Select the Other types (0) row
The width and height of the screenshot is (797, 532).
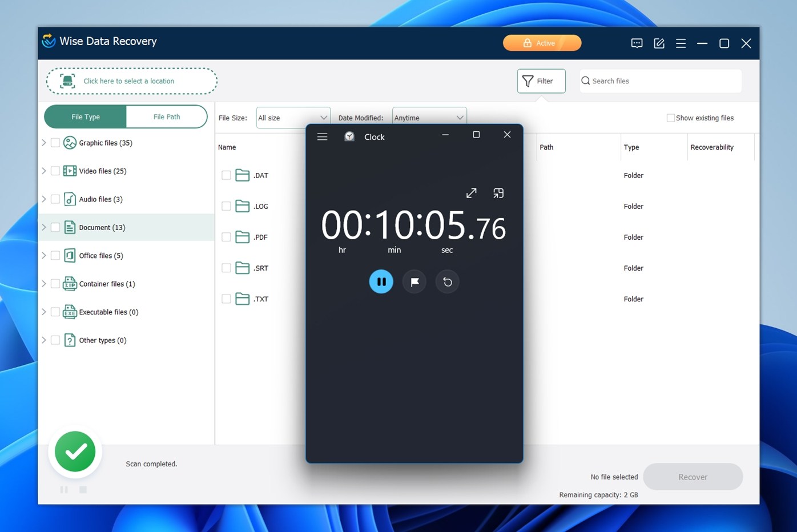point(126,340)
